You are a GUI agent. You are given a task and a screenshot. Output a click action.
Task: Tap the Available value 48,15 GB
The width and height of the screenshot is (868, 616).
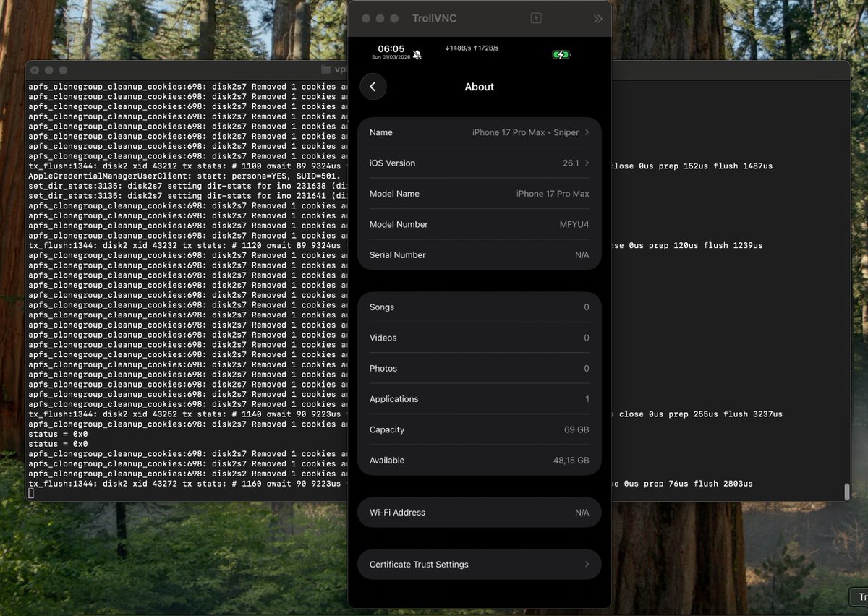tap(571, 461)
